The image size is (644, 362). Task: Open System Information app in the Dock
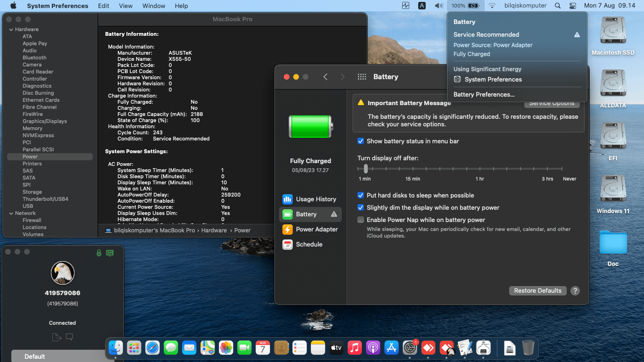tap(484, 348)
